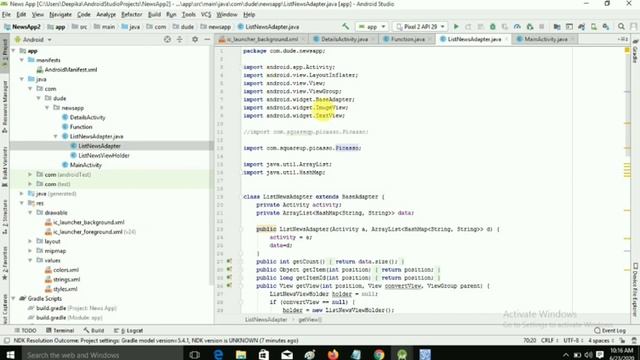This screenshot has width=640, height=360.
Task: Run the app with green play icon
Action: click(456, 27)
